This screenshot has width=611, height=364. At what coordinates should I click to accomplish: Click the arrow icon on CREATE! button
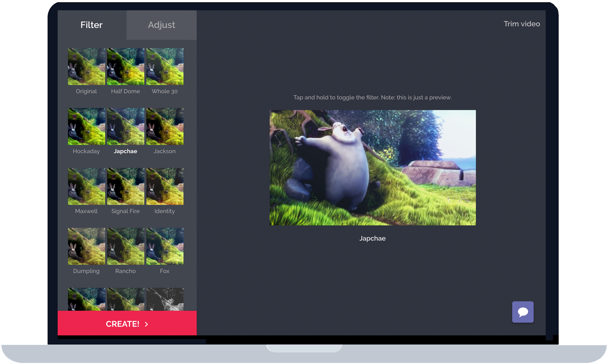[x=147, y=324]
